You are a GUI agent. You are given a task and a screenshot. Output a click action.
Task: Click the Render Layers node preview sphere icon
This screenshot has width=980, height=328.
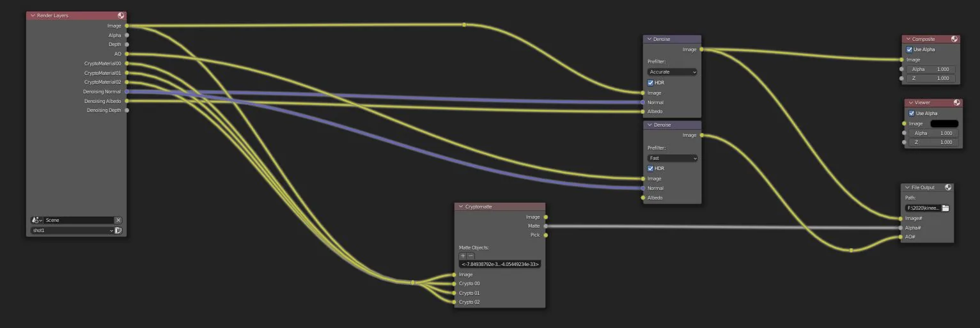(121, 15)
